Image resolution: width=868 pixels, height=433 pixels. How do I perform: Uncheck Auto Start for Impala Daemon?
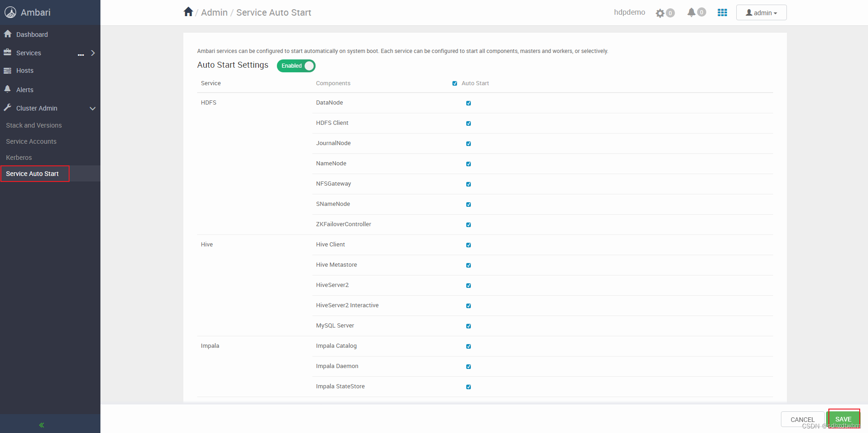(469, 367)
